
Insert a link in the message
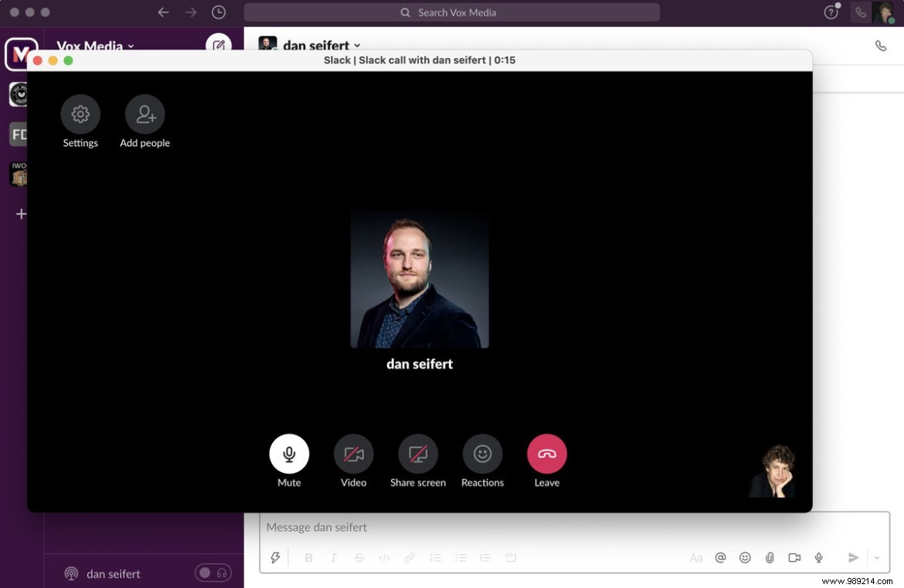click(x=410, y=557)
